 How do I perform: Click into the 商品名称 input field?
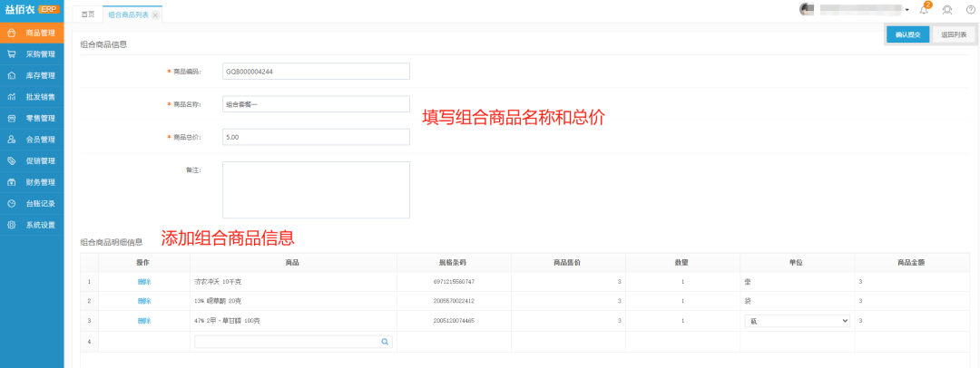316,104
